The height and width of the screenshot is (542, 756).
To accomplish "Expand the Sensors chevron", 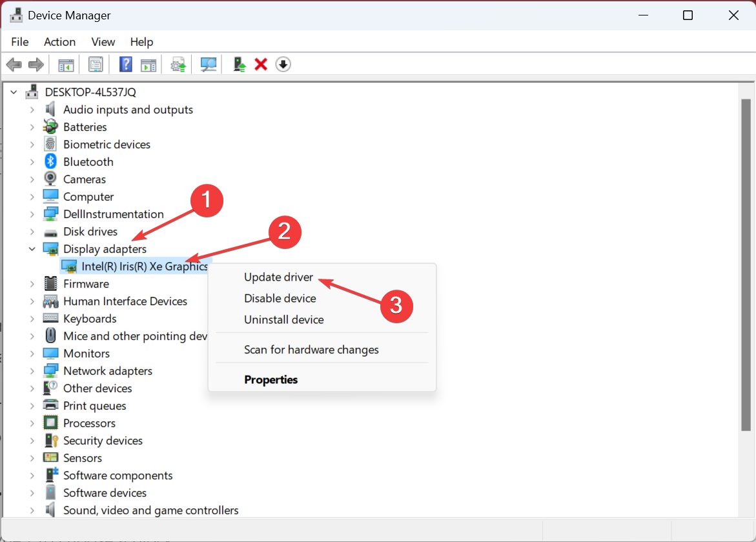I will tap(32, 458).
